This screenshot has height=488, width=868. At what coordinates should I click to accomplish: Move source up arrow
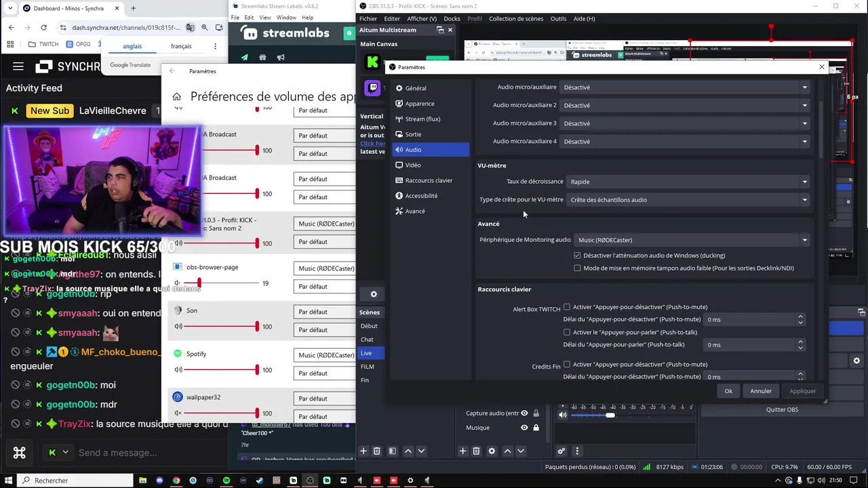[507, 451]
